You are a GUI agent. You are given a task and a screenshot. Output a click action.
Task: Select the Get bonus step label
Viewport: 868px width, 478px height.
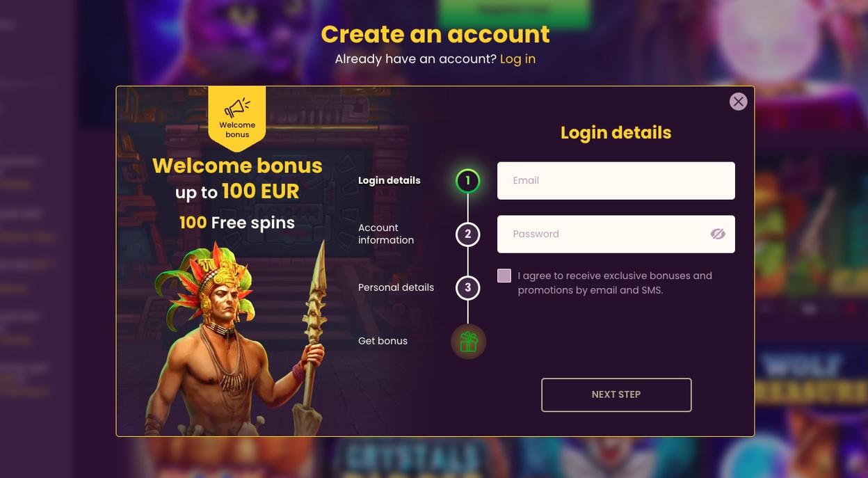tap(383, 342)
